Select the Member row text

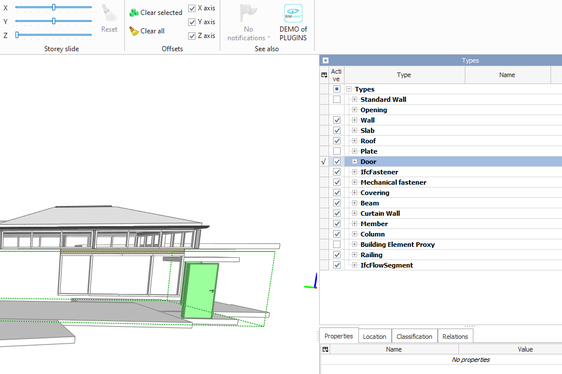(374, 224)
